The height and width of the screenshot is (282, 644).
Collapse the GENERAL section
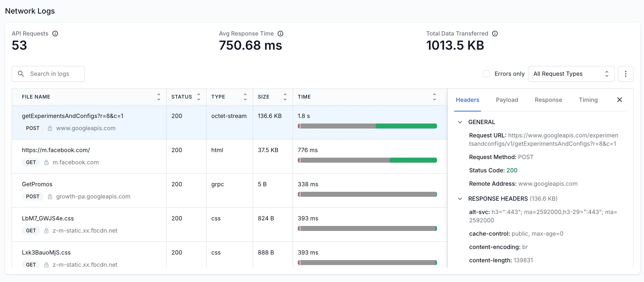click(x=460, y=122)
